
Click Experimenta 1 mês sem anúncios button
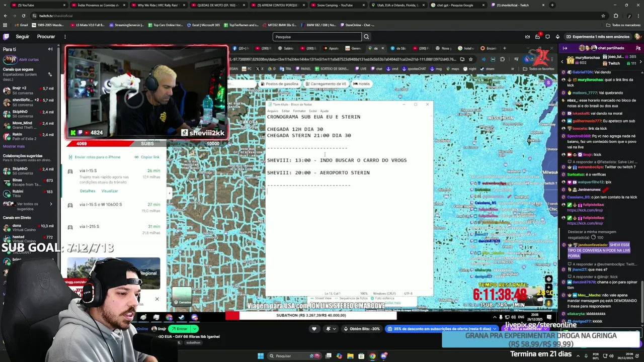point(597,37)
